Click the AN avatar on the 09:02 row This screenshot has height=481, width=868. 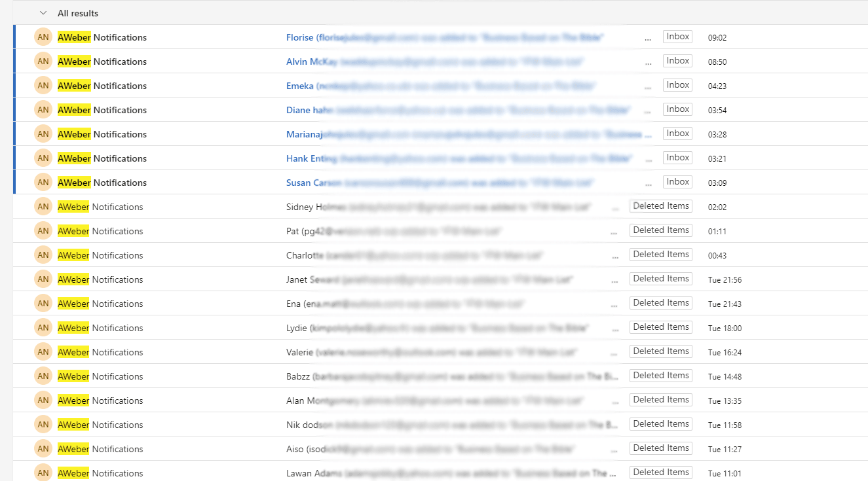point(43,37)
